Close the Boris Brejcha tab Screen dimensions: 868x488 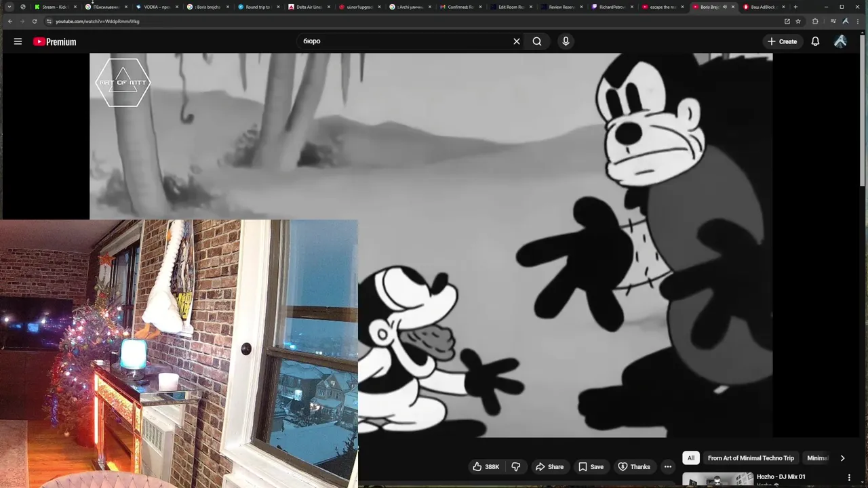[733, 7]
